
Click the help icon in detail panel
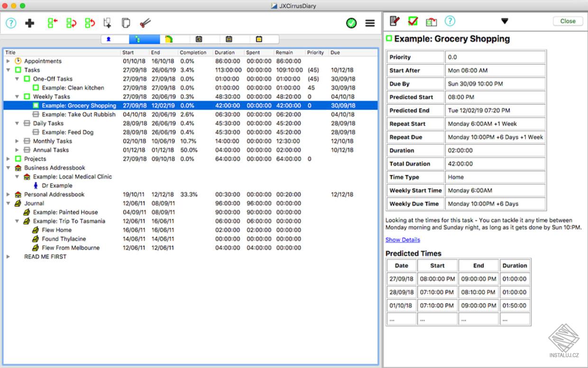[450, 21]
